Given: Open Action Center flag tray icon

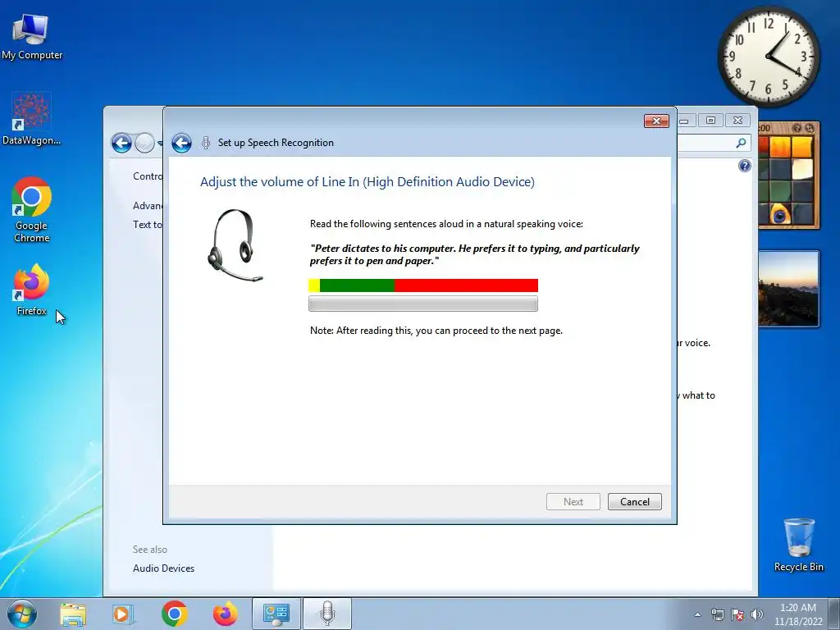Looking at the screenshot, I should [x=737, y=614].
